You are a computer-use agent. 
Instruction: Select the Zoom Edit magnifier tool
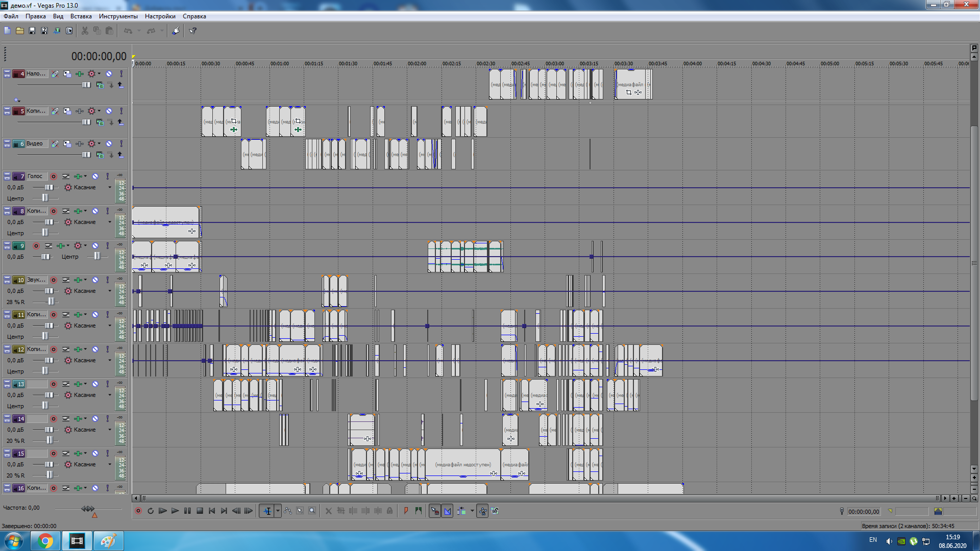coord(312,511)
